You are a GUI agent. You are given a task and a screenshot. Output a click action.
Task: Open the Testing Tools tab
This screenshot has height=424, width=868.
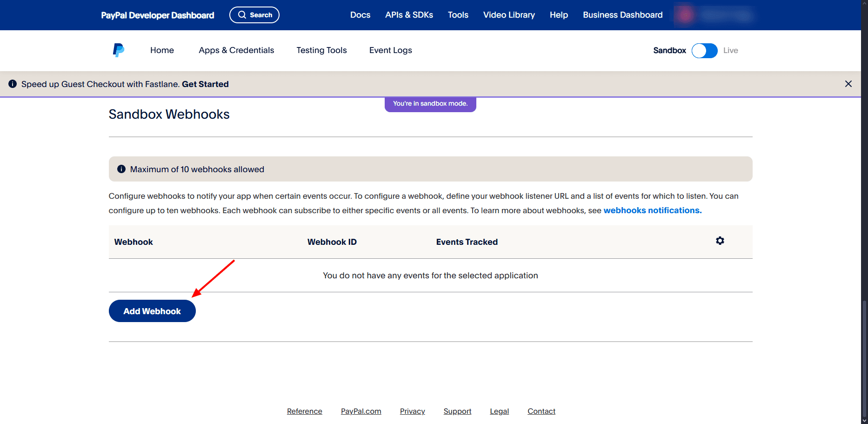pyautogui.click(x=321, y=50)
